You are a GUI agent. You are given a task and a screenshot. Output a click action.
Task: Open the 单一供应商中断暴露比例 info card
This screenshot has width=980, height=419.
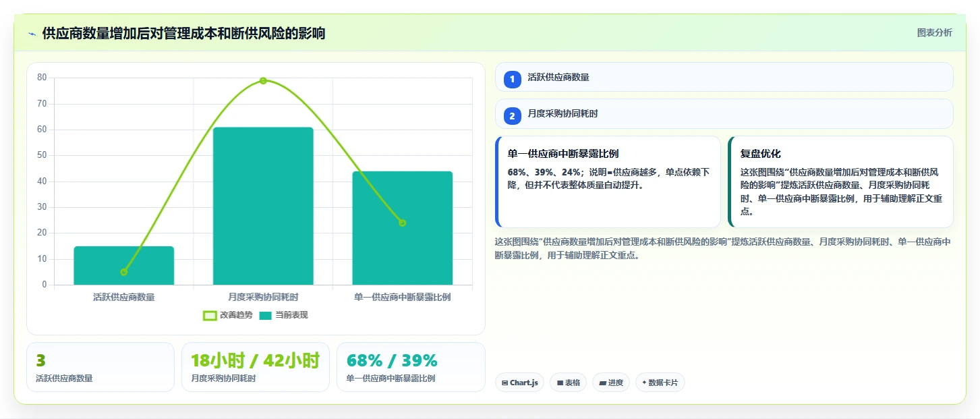[608, 182]
